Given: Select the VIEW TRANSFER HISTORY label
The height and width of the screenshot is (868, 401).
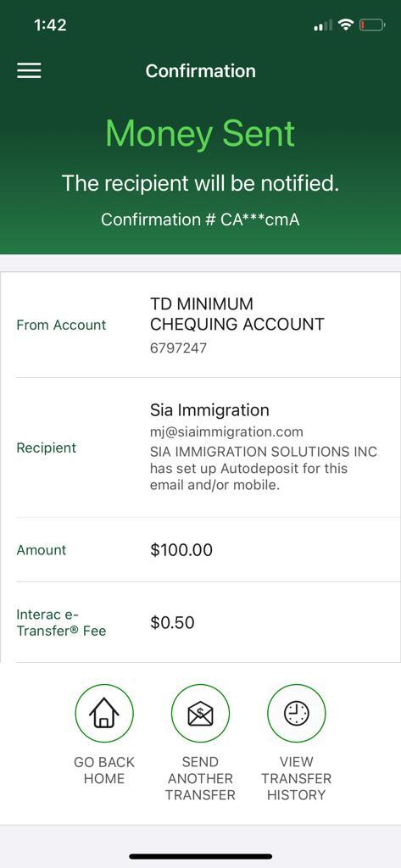Looking at the screenshot, I should tap(297, 778).
